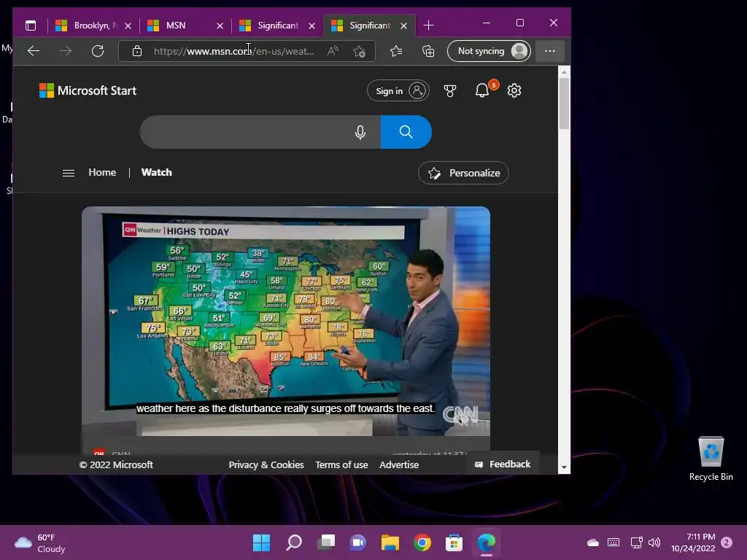
Task: Open taskbar Search magnifier
Action: pos(293,542)
